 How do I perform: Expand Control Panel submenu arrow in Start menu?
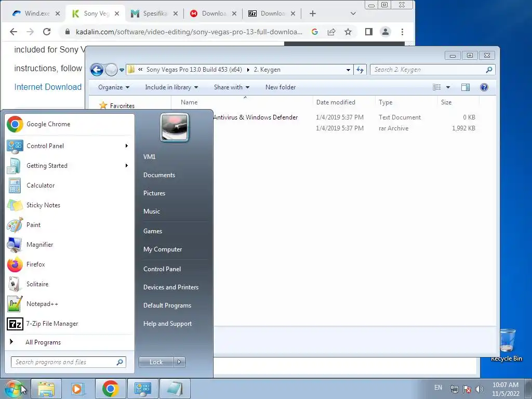127,146
